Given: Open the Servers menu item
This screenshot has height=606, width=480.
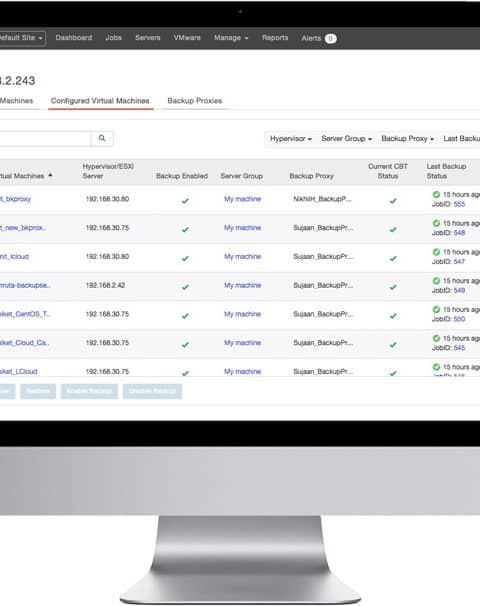Looking at the screenshot, I should [148, 37].
